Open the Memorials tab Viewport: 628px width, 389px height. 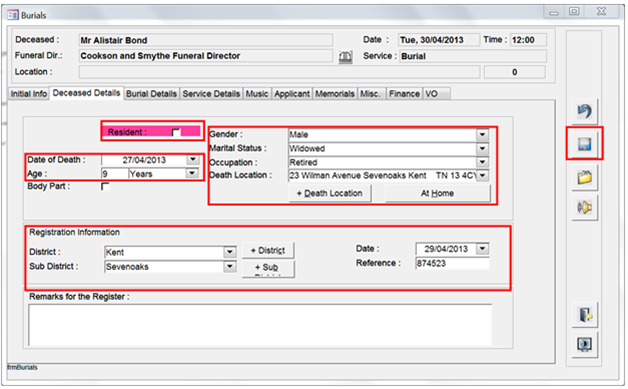(x=335, y=94)
